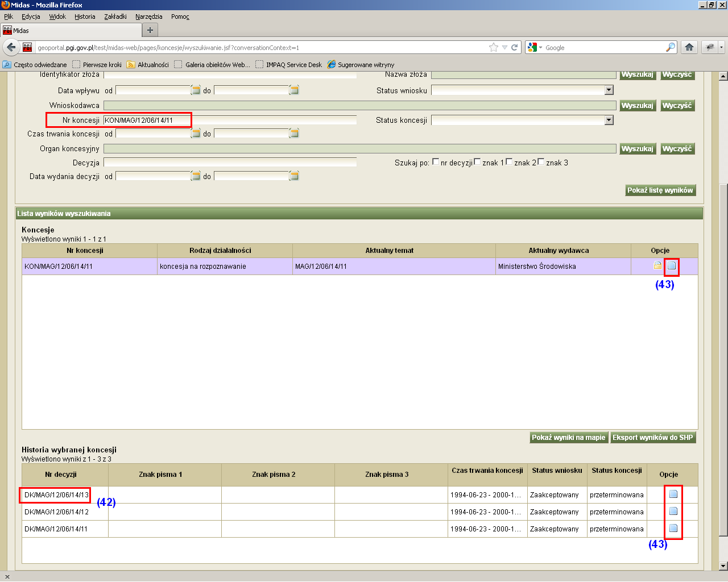728x582 pixels.
Task: Enable the 'znak 1' search checkbox
Action: tap(477, 162)
